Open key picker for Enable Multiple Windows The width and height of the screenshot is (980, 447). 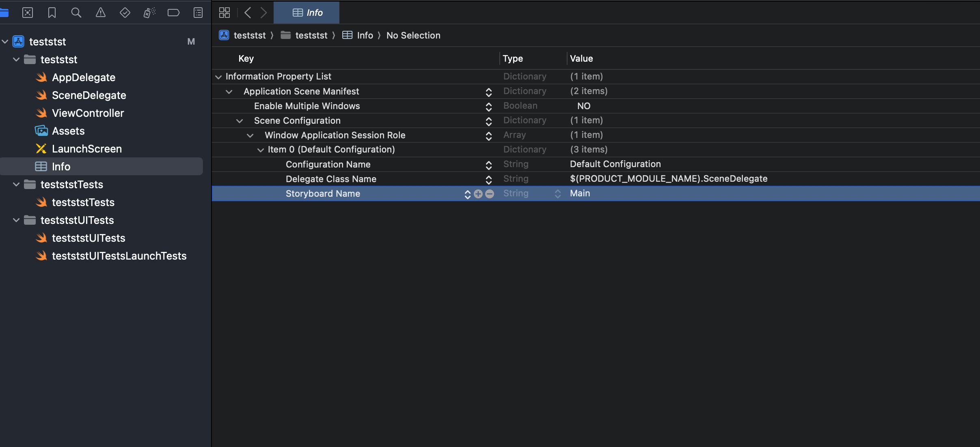[489, 107]
